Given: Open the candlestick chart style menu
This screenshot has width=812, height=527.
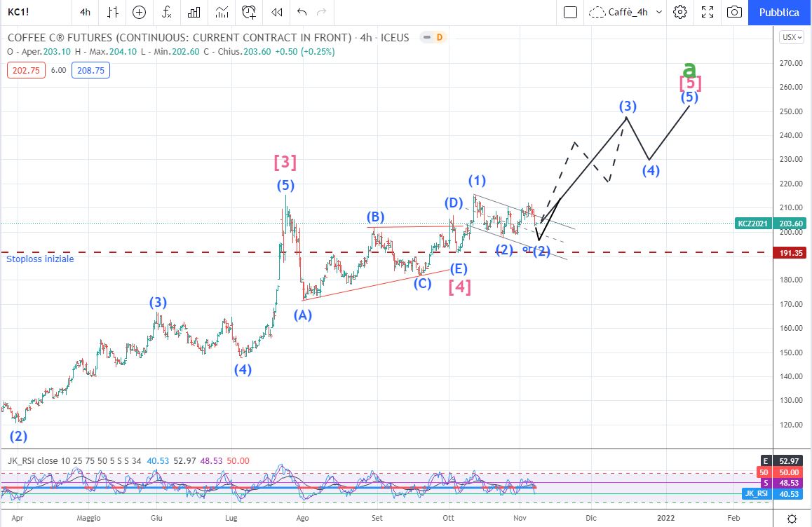Looking at the screenshot, I should tap(113, 12).
